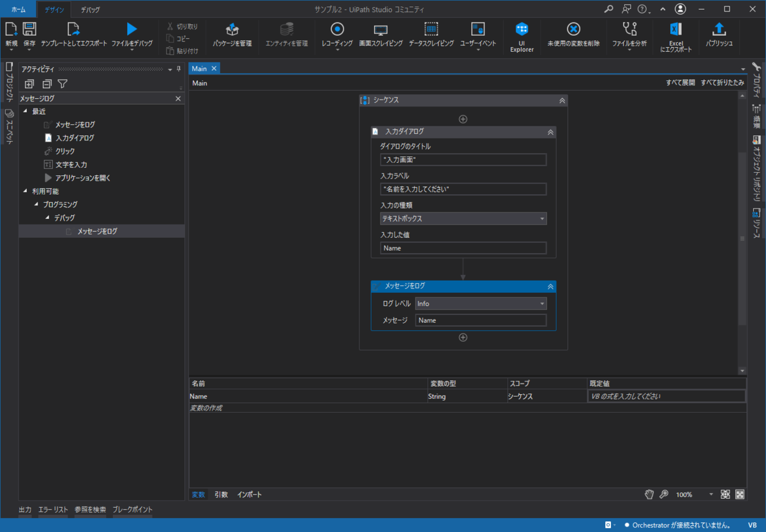The height and width of the screenshot is (532, 766).
Task: Expand all activities tree icon
Action: pyautogui.click(x=29, y=84)
